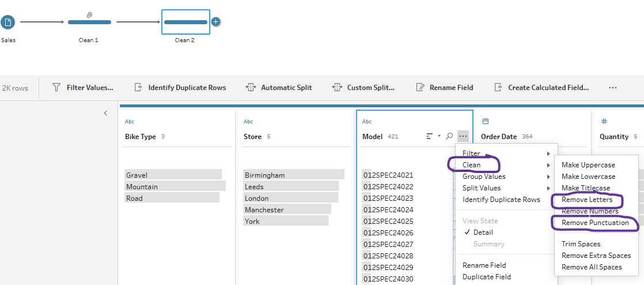Click the Filter Values toolbar button
The height and width of the screenshot is (285, 644).
(x=83, y=88)
